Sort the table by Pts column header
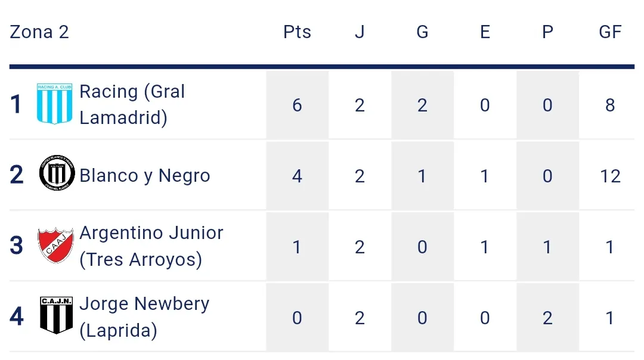644x360 pixels. [x=297, y=32]
